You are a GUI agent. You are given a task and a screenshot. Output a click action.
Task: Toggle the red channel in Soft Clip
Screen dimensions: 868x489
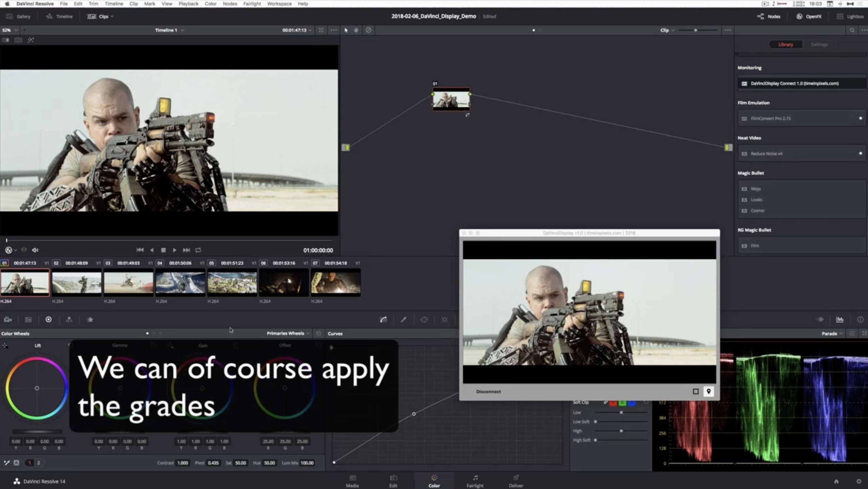pos(613,402)
